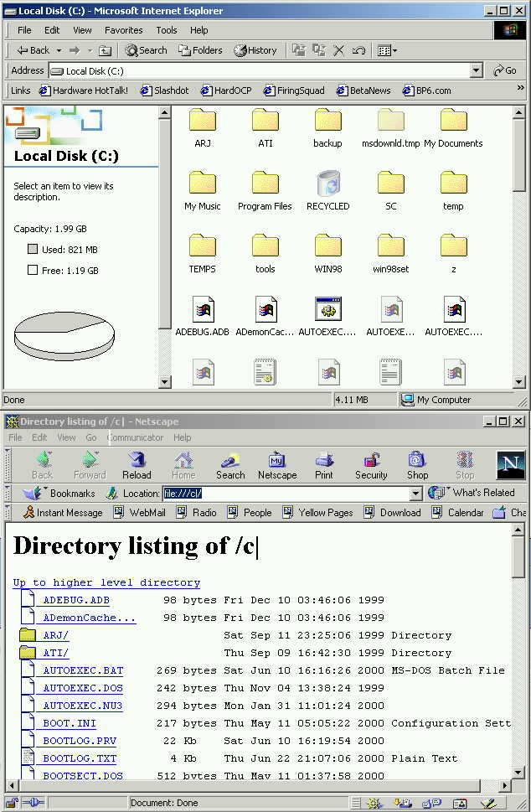Click the Print button in Netscape

tap(324, 465)
